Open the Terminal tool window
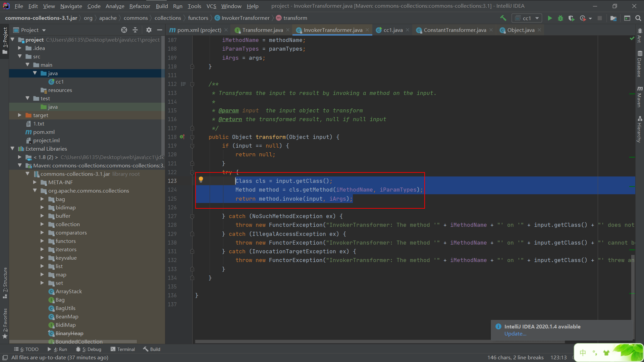The height and width of the screenshot is (362, 644). tap(123, 349)
